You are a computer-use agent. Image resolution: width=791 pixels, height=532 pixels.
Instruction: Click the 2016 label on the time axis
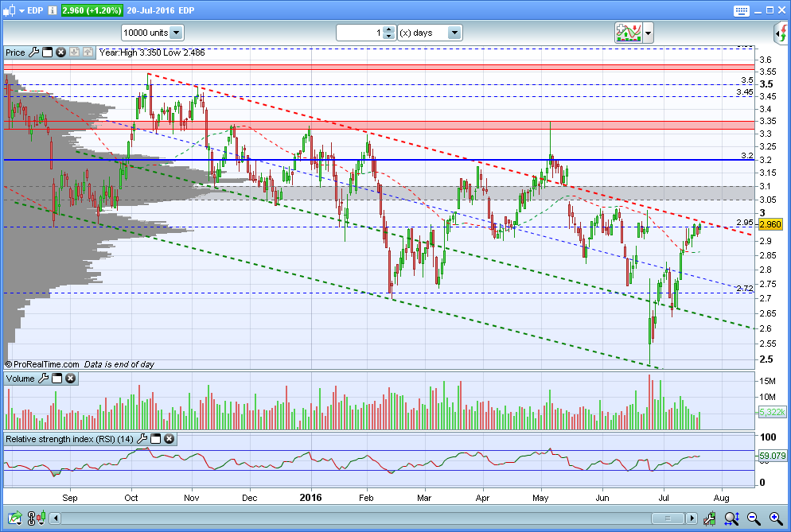(310, 498)
